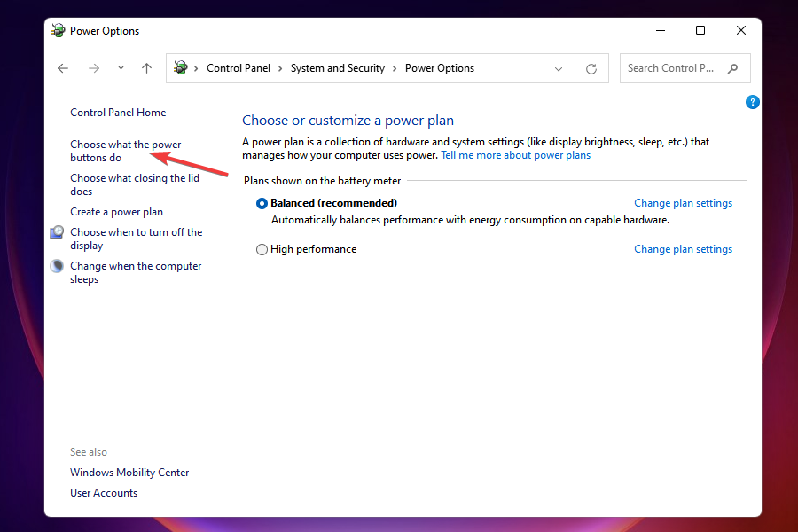Open Windows Mobility Center link
Image resolution: width=798 pixels, height=532 pixels.
point(129,473)
